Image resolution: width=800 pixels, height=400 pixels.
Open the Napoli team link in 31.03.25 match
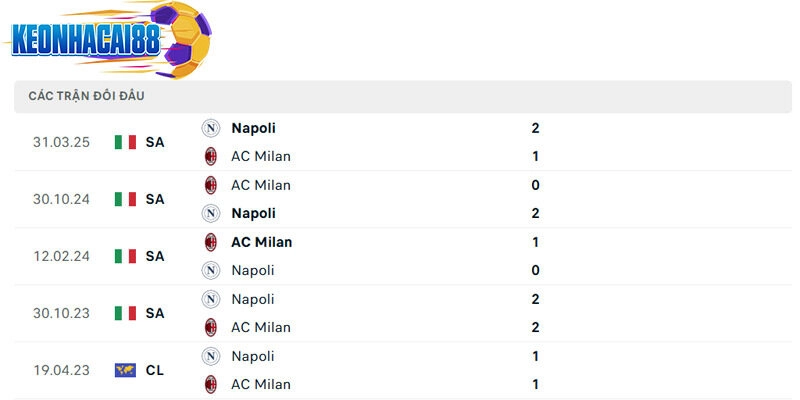(253, 128)
